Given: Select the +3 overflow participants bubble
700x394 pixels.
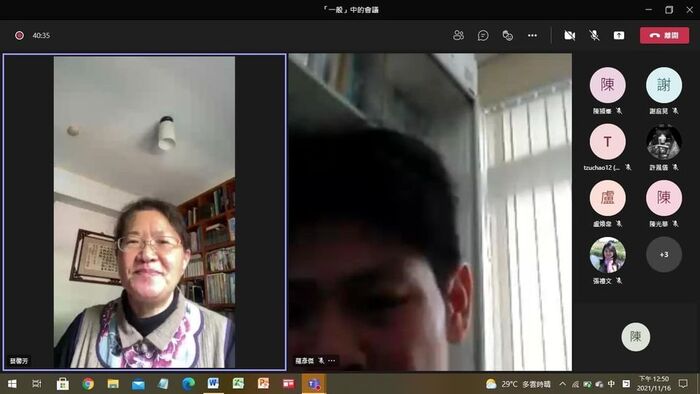Looking at the screenshot, I should pos(664,254).
